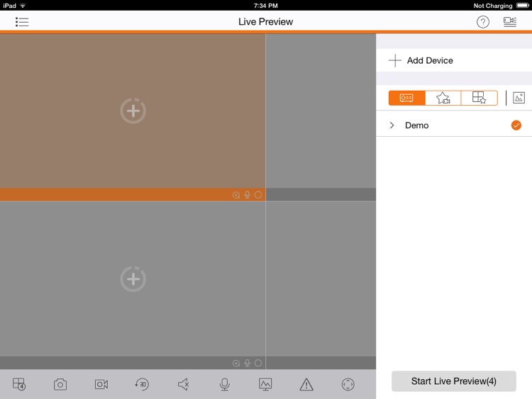Open the main menu list icon

click(22, 22)
